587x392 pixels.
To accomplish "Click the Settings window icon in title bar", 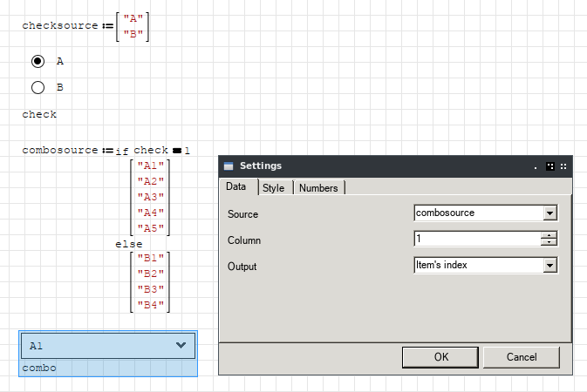I will click(229, 166).
